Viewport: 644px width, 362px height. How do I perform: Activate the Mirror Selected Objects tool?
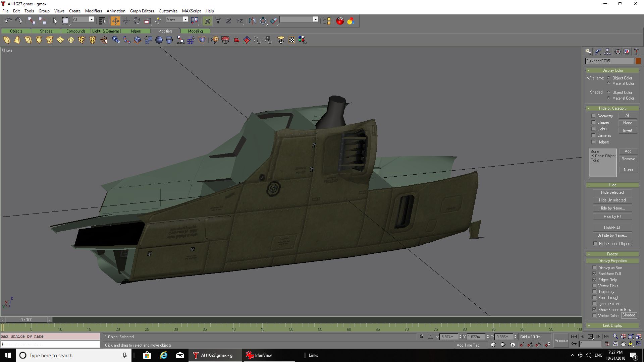[252, 21]
